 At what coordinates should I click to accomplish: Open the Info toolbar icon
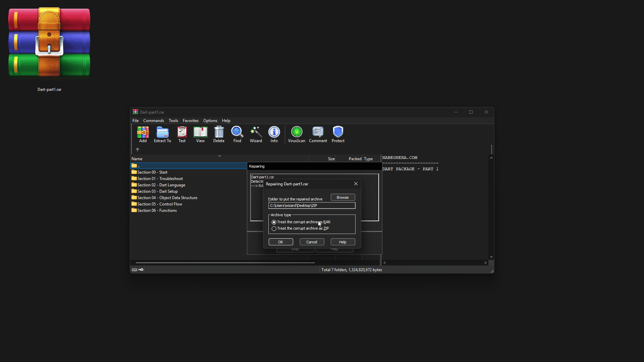click(x=274, y=134)
